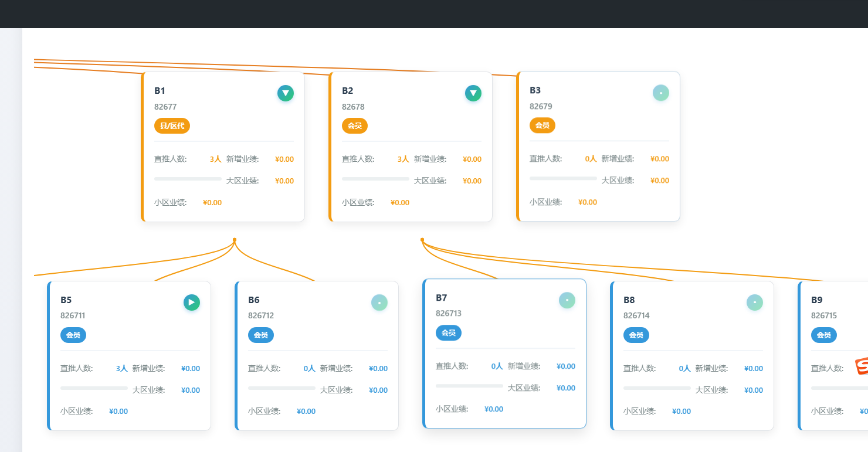Click member ID 82678 on B2 card
This screenshot has height=452, width=868.
[x=353, y=107]
